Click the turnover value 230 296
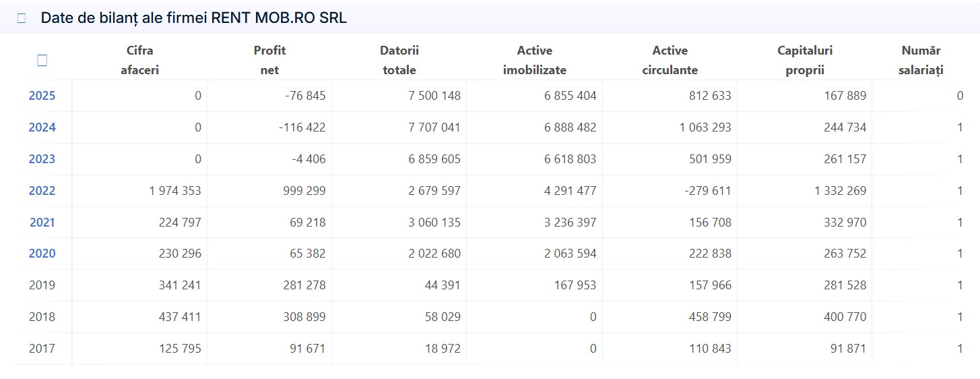 coord(180,254)
